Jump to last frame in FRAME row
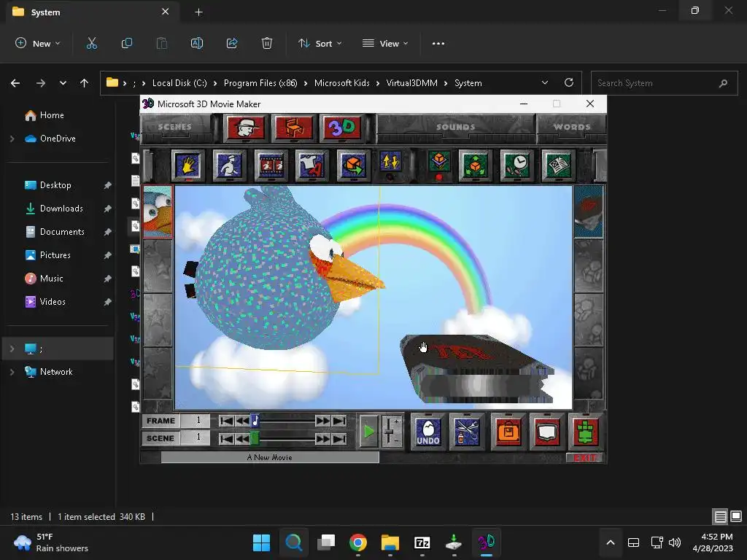Viewport: 747px width, 560px height. point(339,421)
